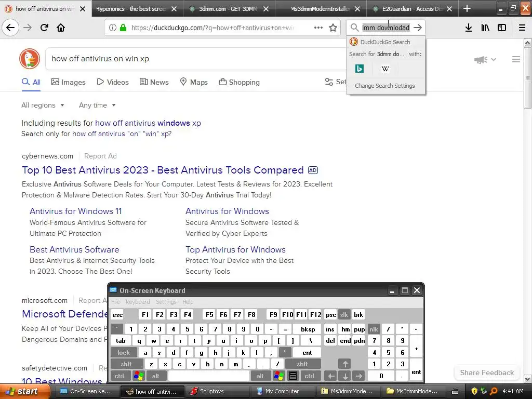Toggle the left alt key

click(x=156, y=376)
